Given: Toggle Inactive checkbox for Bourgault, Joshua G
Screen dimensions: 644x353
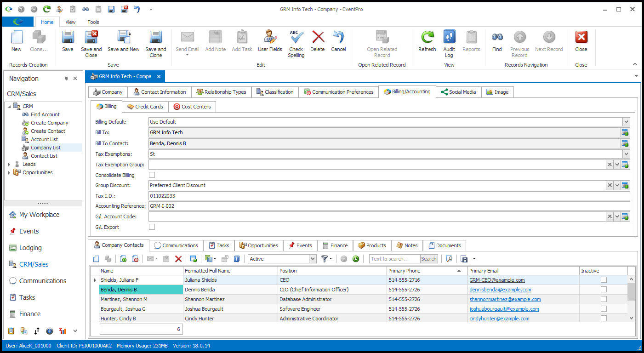Looking at the screenshot, I should pyautogui.click(x=604, y=309).
